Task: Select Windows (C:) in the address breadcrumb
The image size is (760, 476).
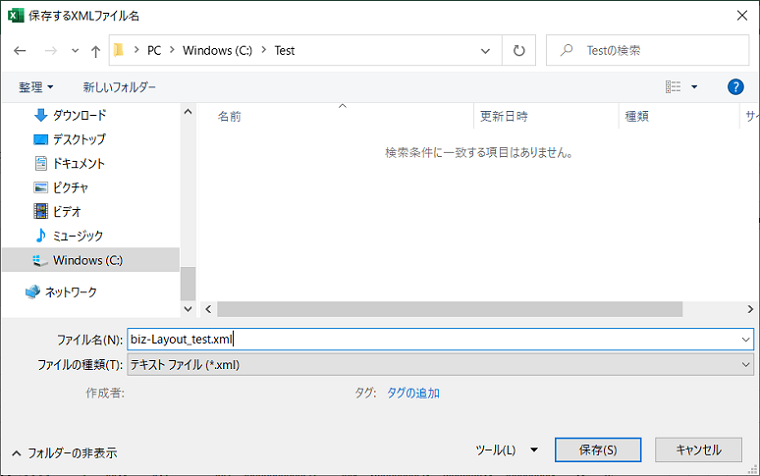Action: pyautogui.click(x=217, y=50)
